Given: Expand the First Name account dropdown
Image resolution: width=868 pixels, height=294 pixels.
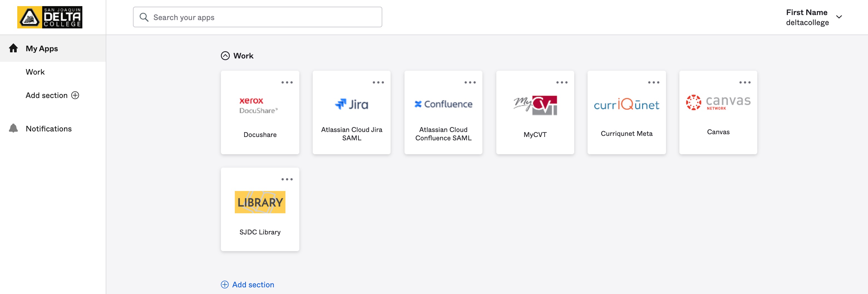Looking at the screenshot, I should [x=839, y=17].
